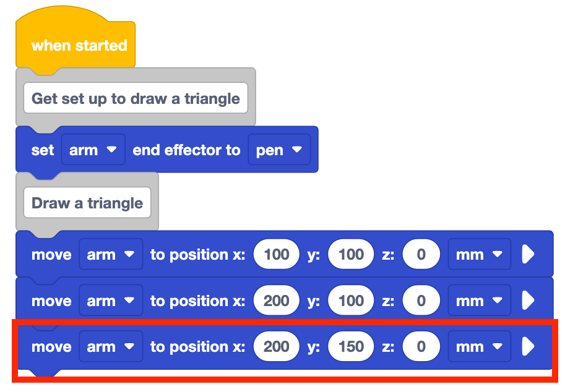Click the 'Draw a triangle' comment text

coord(87,203)
